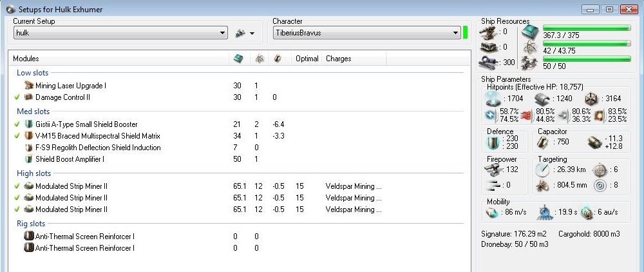The width and height of the screenshot is (644, 272).
Task: Click the green character skill status indicator
Action: click(466, 32)
